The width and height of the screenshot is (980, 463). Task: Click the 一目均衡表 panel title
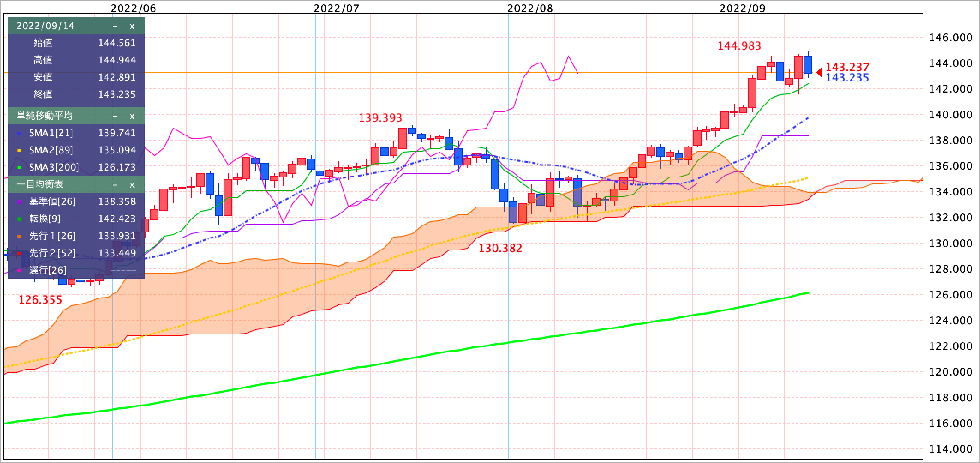point(40,184)
